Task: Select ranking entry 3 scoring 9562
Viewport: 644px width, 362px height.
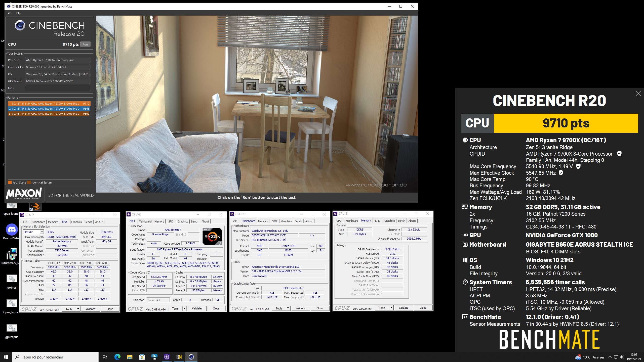Action: coord(49,114)
